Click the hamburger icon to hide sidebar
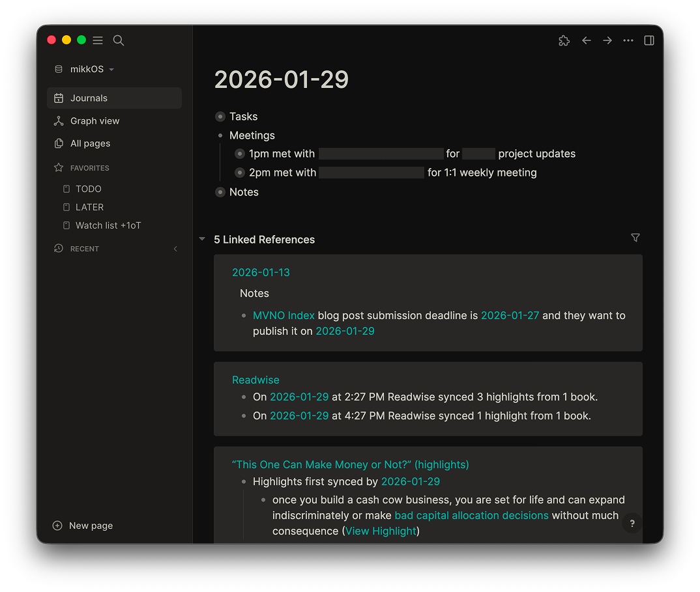This screenshot has width=700, height=592. 97,40
